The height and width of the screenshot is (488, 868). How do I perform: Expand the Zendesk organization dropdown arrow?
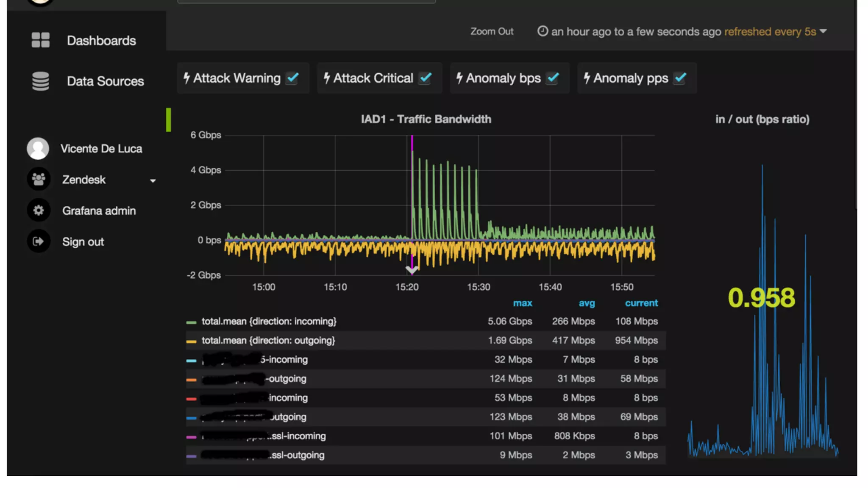153,181
